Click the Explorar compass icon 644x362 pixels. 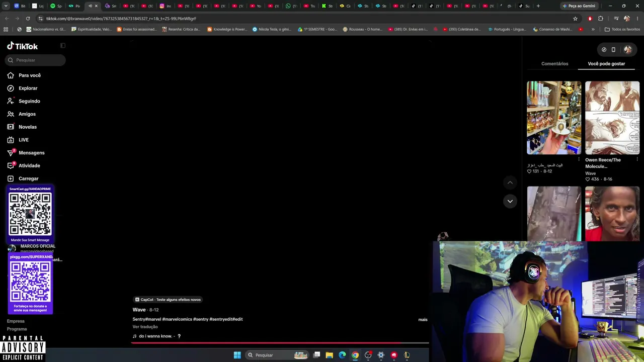click(x=11, y=88)
